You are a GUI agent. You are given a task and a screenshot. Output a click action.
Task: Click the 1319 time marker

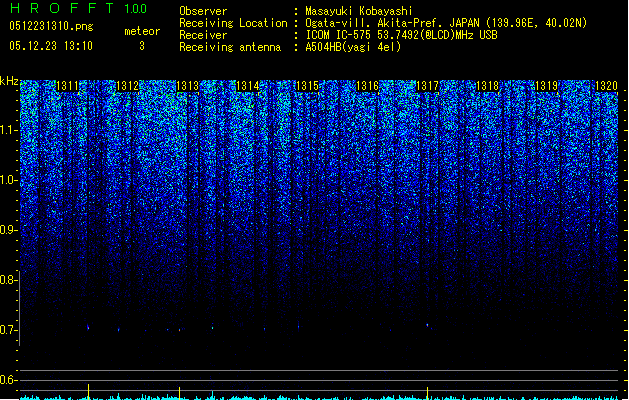547,86
